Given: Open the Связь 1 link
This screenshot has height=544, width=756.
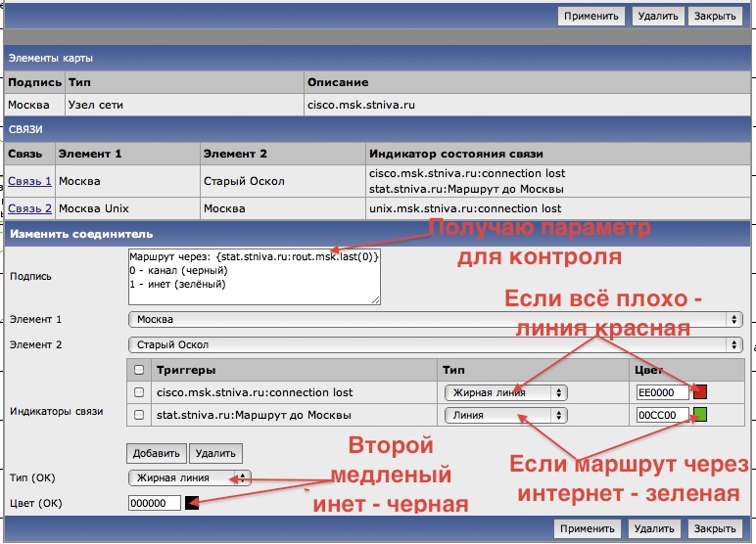Looking at the screenshot, I should [29, 181].
